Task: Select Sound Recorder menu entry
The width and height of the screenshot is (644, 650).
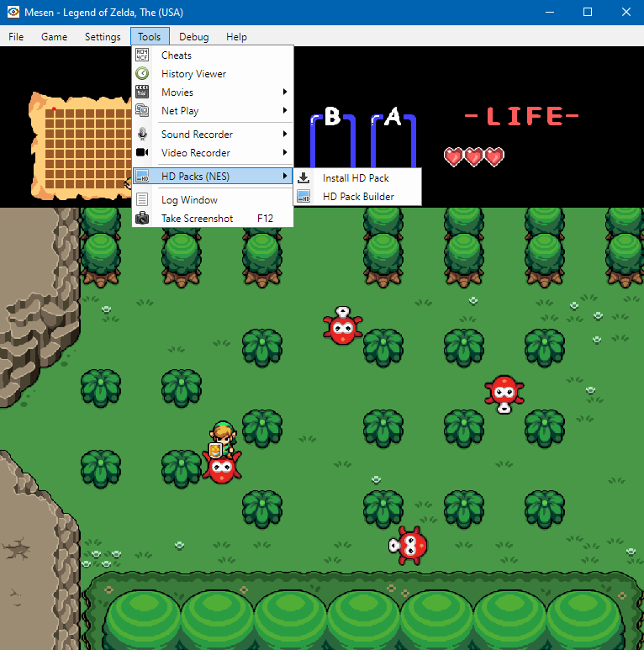Action: [213, 134]
